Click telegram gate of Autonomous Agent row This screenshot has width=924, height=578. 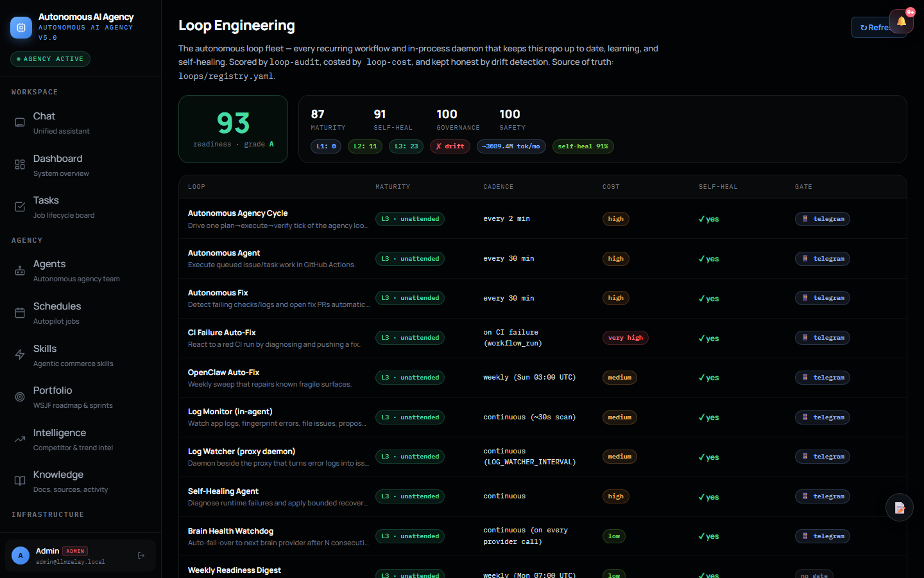coord(823,259)
